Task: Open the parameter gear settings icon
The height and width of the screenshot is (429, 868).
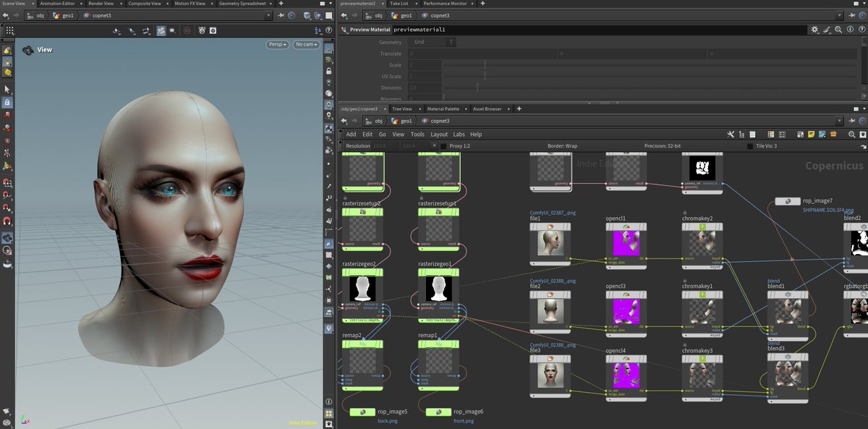Action: click(815, 30)
